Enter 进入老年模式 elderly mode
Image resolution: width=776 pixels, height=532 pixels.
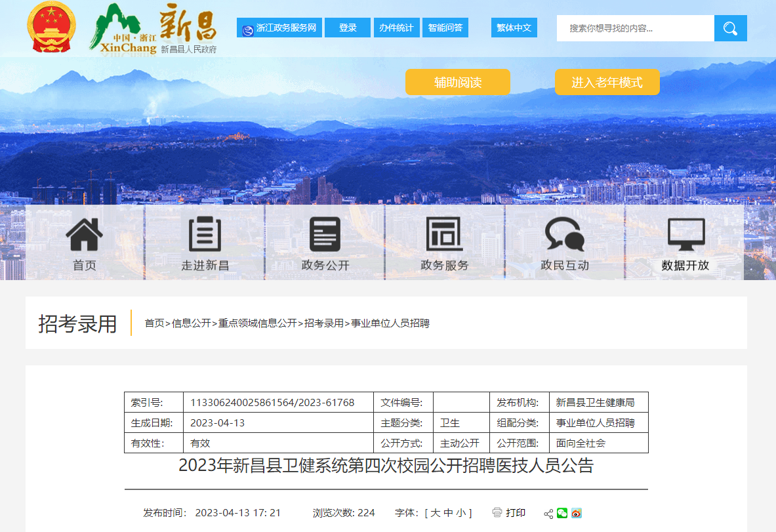(607, 83)
